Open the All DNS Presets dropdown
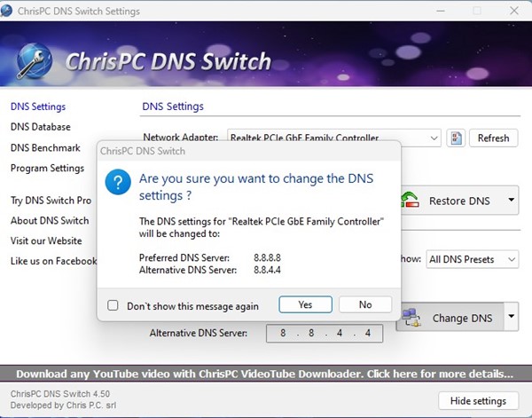The height and width of the screenshot is (418, 532). tap(472, 259)
